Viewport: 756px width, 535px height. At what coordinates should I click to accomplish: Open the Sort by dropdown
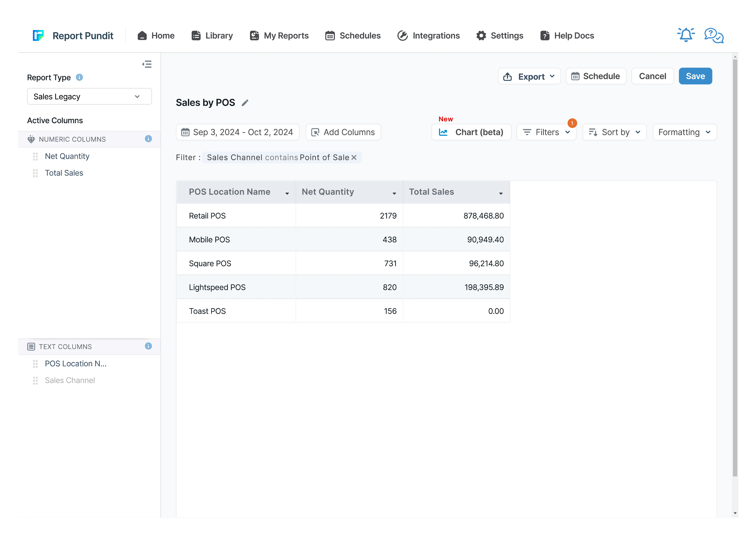614,132
